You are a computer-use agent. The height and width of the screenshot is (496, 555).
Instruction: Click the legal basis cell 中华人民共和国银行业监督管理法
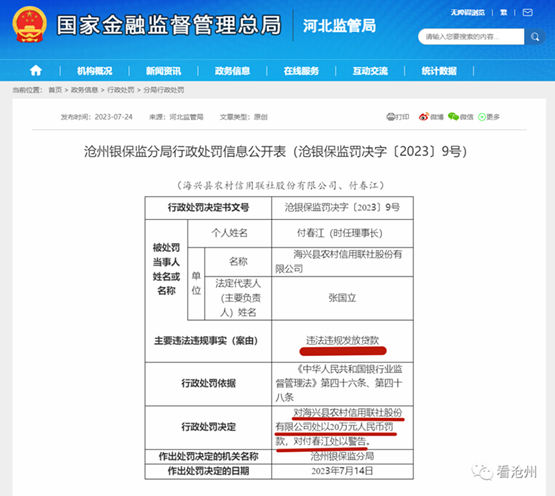342,383
